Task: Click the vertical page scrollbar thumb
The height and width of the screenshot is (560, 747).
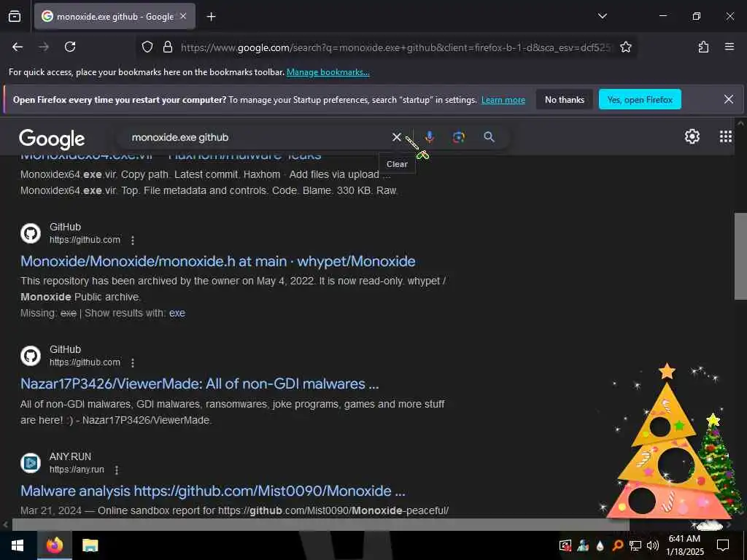Action: [740, 256]
